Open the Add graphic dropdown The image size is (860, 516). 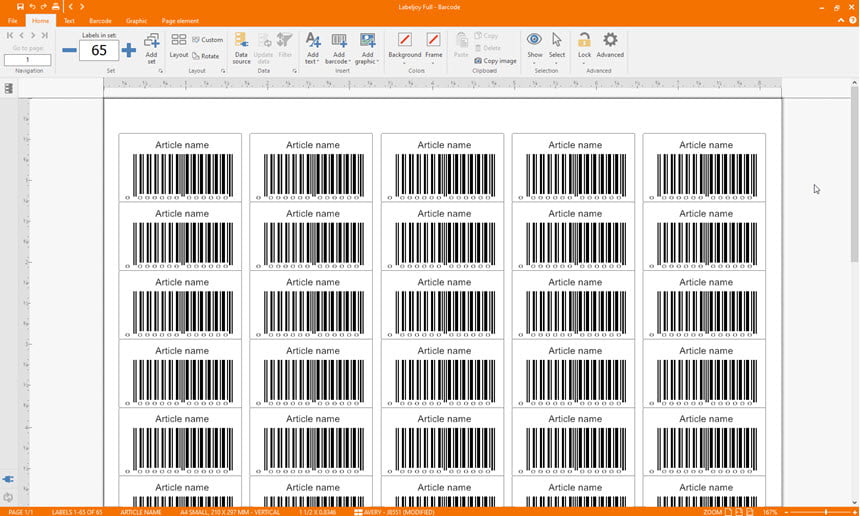click(x=367, y=48)
